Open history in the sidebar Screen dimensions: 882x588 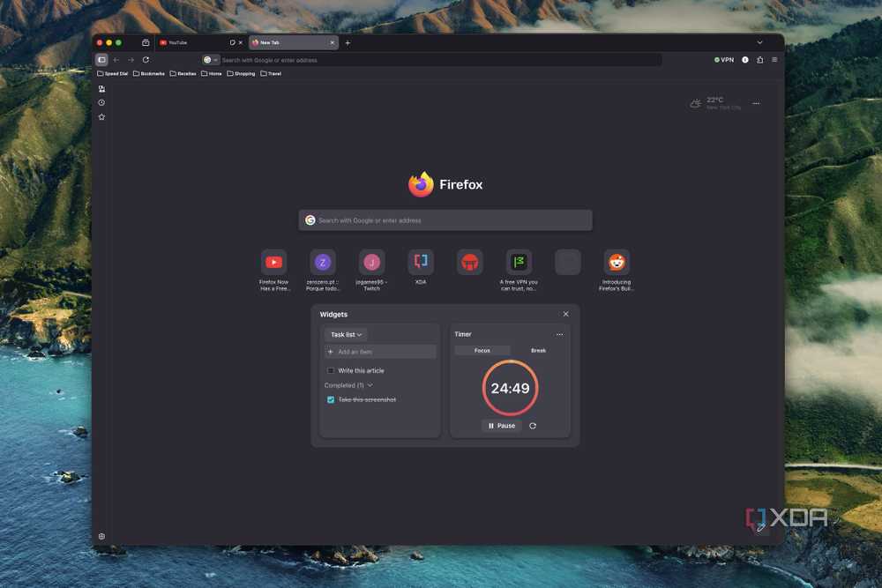coord(101,103)
